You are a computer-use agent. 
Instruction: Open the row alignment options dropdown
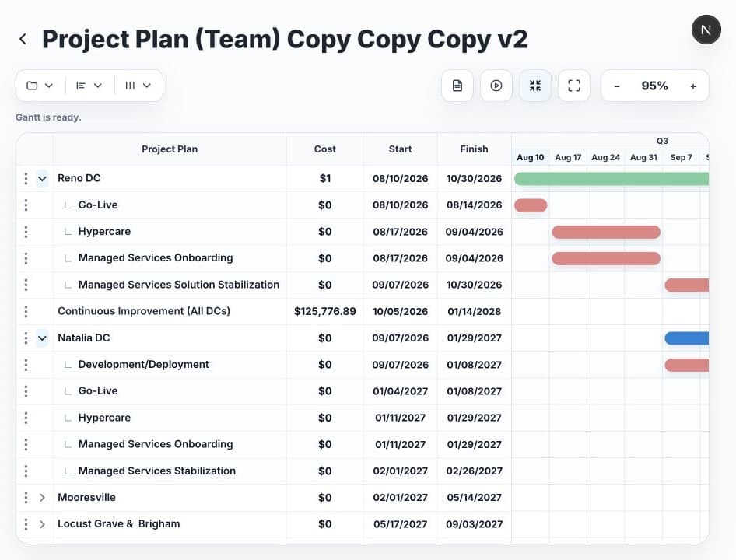[x=89, y=86]
